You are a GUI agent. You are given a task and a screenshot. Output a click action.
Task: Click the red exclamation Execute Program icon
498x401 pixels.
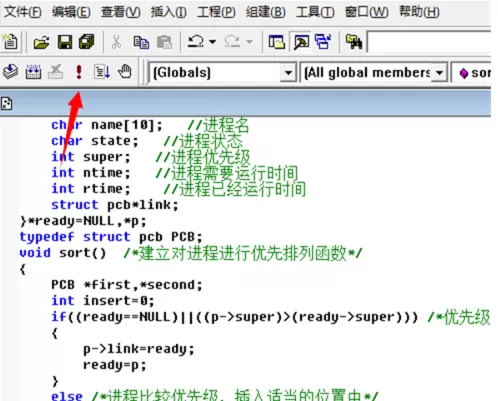[x=79, y=72]
